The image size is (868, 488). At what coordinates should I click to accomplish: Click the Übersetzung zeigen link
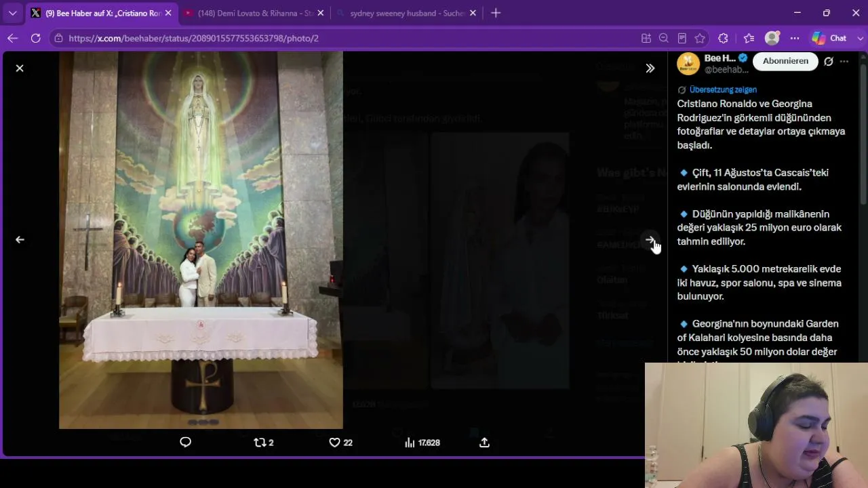[x=723, y=89]
